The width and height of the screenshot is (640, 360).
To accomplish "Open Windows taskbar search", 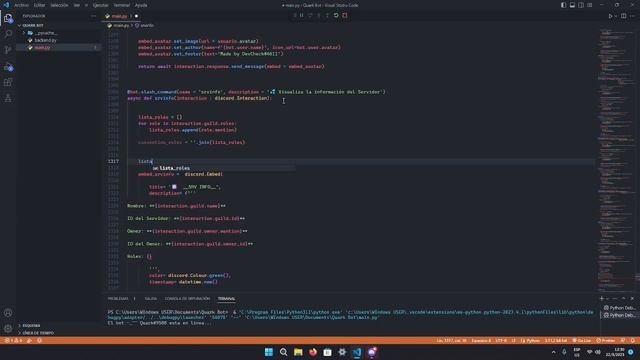I will [x=283, y=352].
